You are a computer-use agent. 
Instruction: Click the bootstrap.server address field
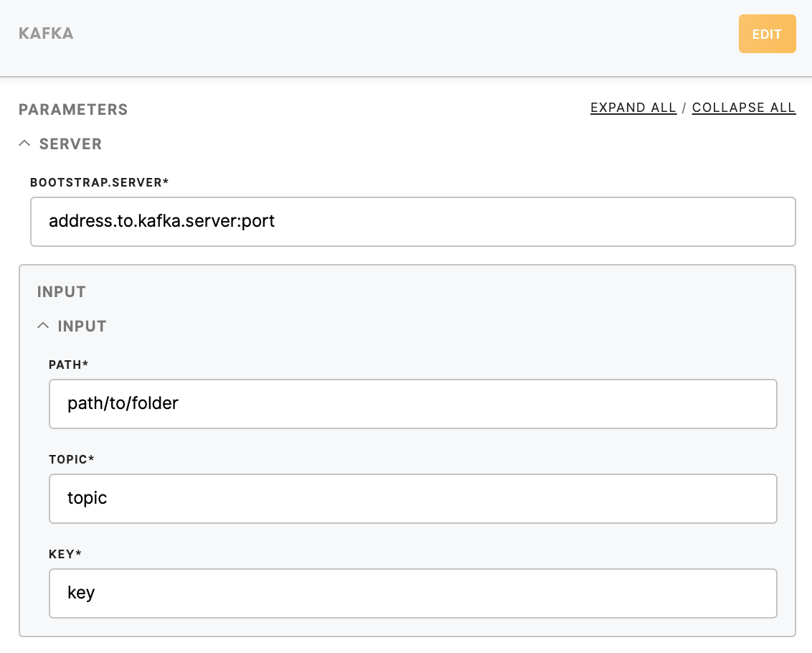412,221
